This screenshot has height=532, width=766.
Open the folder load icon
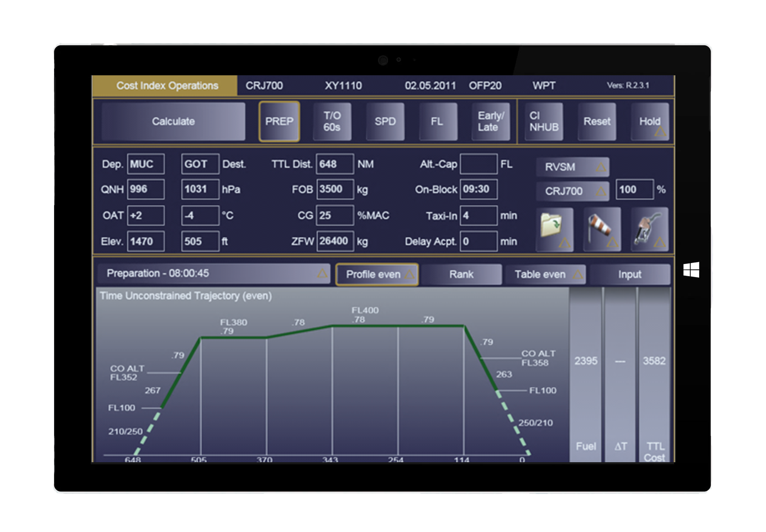coord(554,229)
